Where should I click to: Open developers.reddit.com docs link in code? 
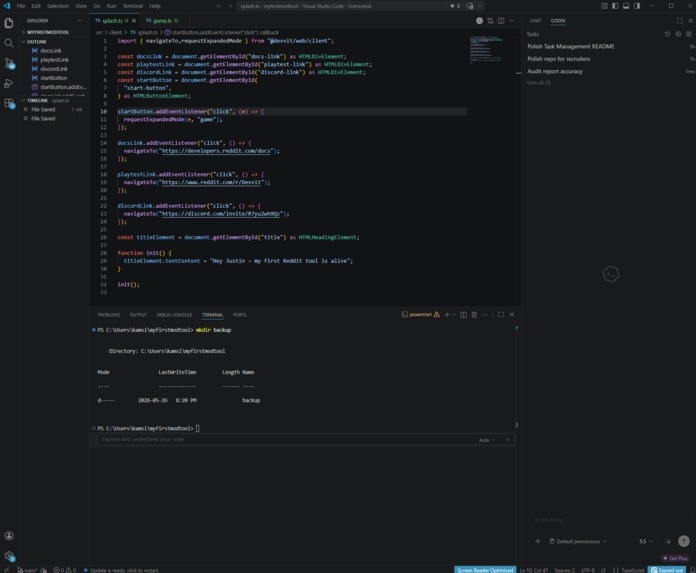click(216, 151)
